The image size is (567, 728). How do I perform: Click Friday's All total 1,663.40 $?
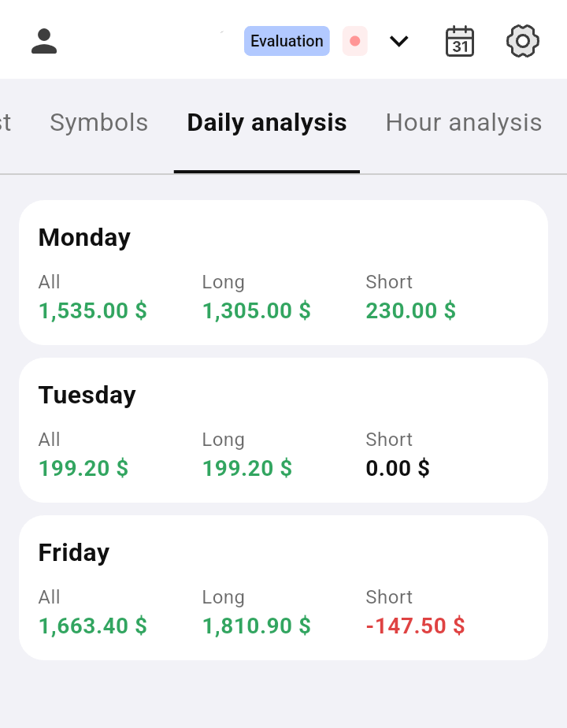click(x=93, y=626)
